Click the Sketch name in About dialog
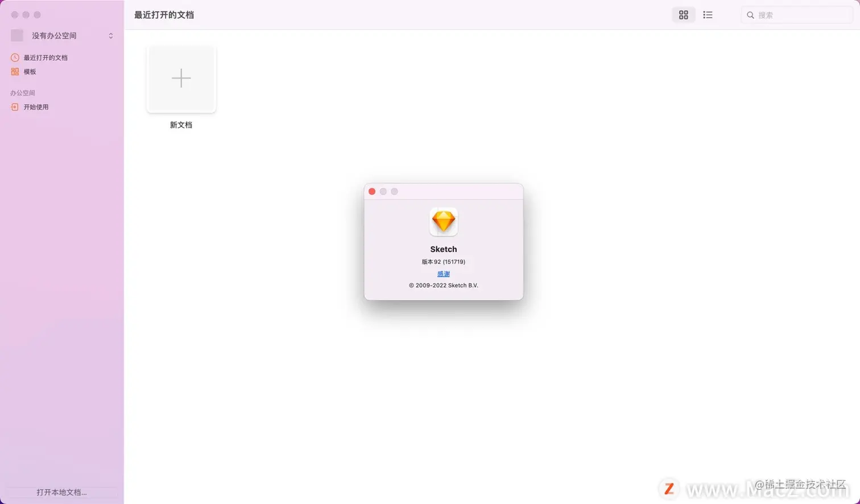 pos(444,249)
